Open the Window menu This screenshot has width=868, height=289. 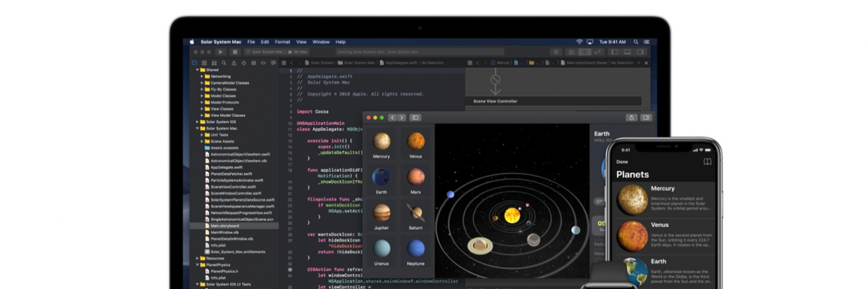[320, 42]
